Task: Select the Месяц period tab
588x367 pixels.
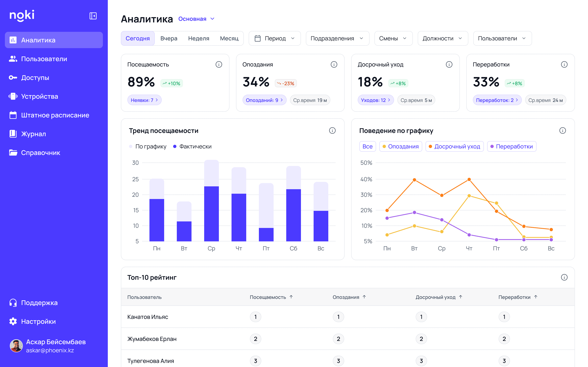Action: [229, 38]
